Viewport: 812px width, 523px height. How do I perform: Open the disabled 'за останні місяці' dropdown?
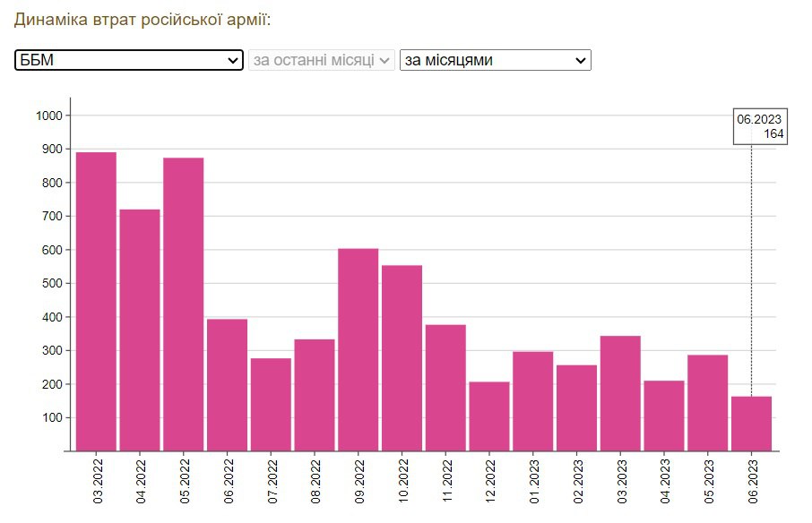pyautogui.click(x=322, y=60)
